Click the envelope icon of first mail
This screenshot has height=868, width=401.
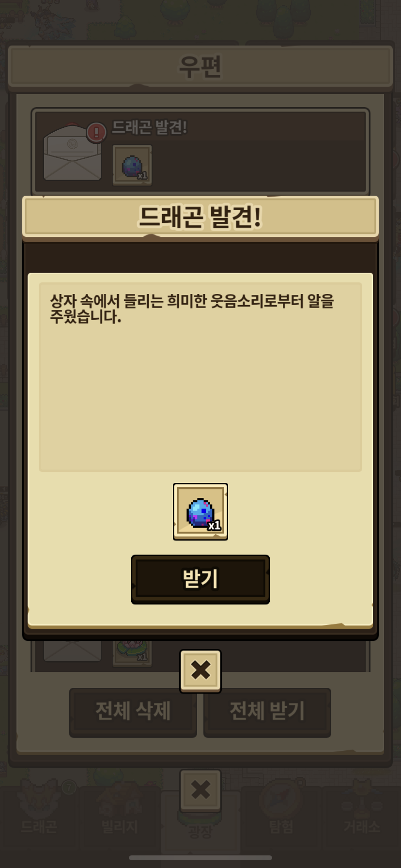tap(72, 153)
